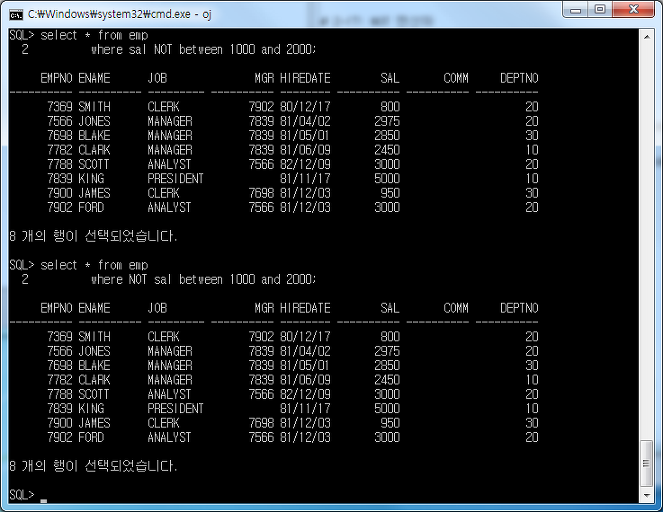Click the COMM header of the upper results table
Image resolution: width=663 pixels, height=512 pixels.
(456, 78)
